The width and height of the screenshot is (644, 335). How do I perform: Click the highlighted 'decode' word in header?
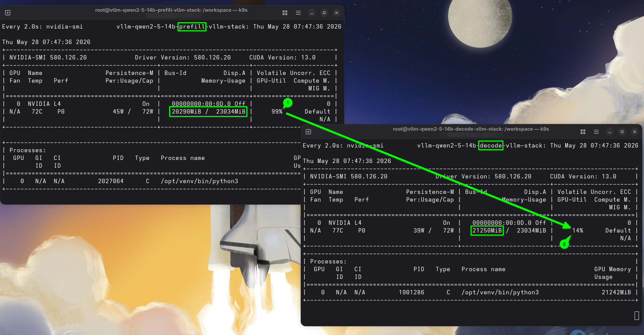click(x=491, y=145)
